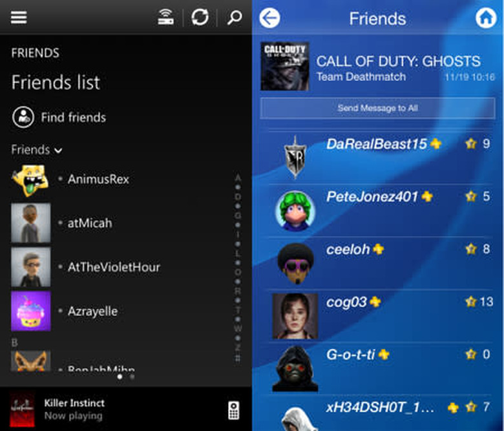Open Find friends link

coord(73,117)
